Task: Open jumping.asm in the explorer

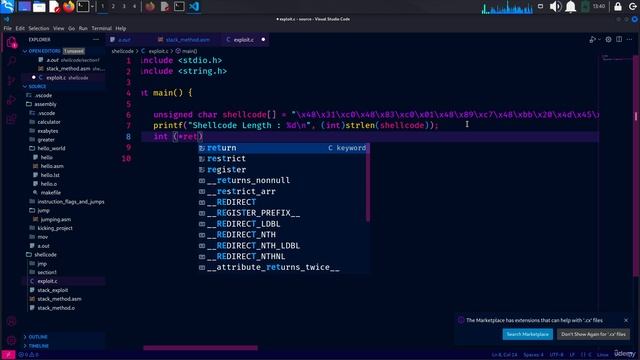Action: [x=56, y=220]
